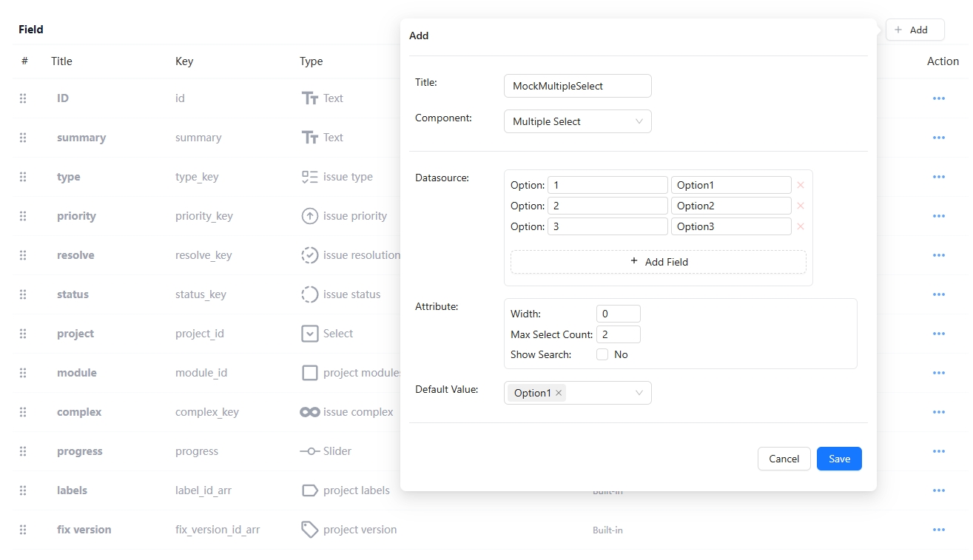Screen dimensions: 973x560
Task: Click the drag handle beside the ID row
Action: pos(23,98)
